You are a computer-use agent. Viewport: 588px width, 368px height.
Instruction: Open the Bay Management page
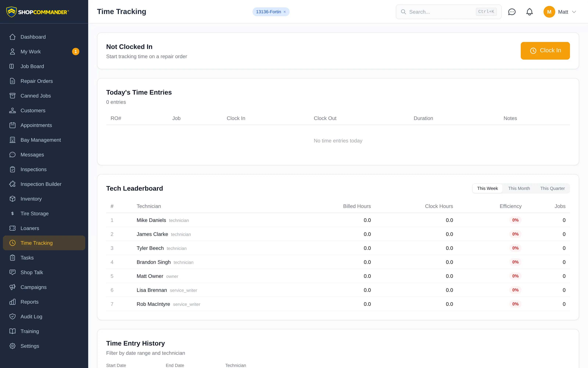pos(44,140)
